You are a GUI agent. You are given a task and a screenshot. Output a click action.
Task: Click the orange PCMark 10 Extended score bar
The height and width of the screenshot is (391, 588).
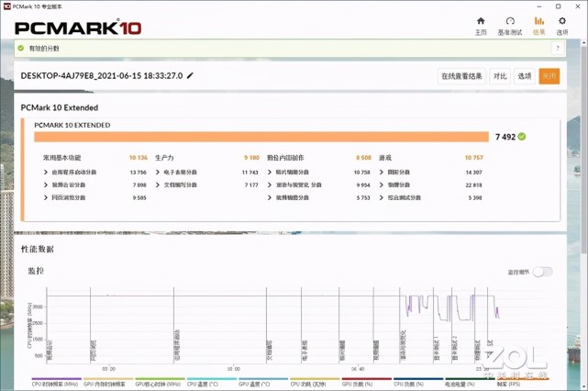point(261,137)
